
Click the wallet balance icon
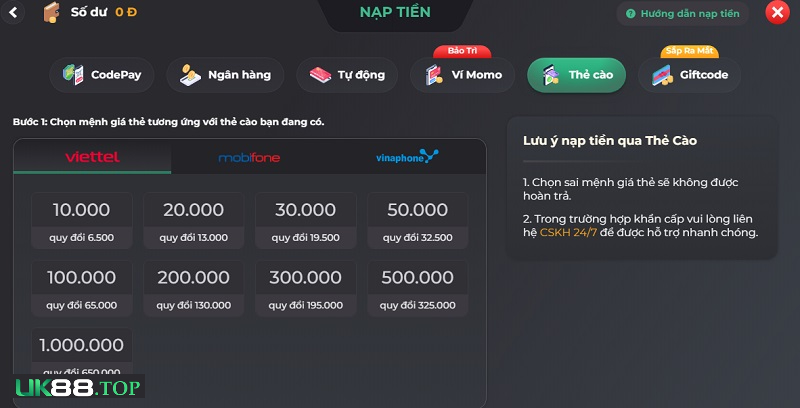point(52,12)
